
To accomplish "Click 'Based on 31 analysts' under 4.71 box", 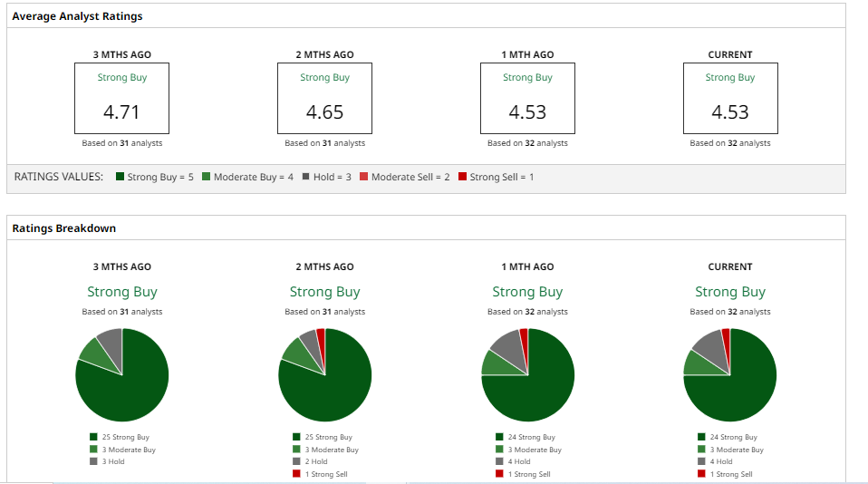I will point(121,143).
